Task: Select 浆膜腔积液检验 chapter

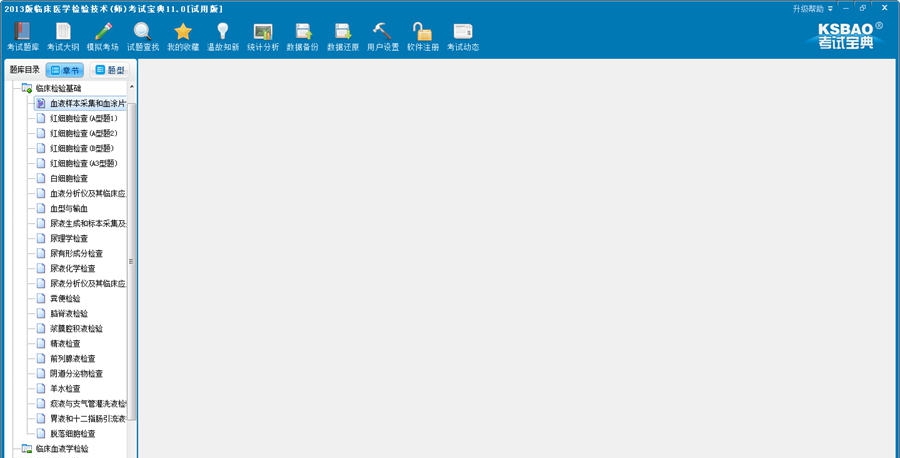Action: [x=70, y=328]
